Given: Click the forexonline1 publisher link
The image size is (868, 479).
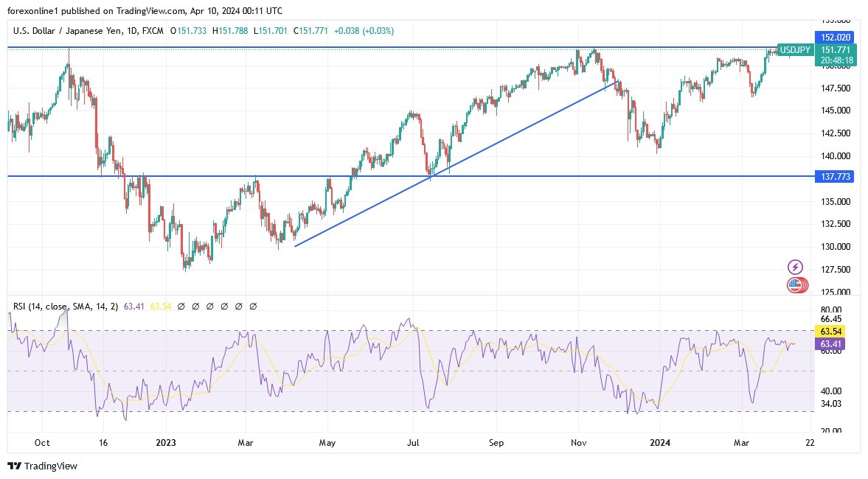Looking at the screenshot, I should [x=30, y=11].
